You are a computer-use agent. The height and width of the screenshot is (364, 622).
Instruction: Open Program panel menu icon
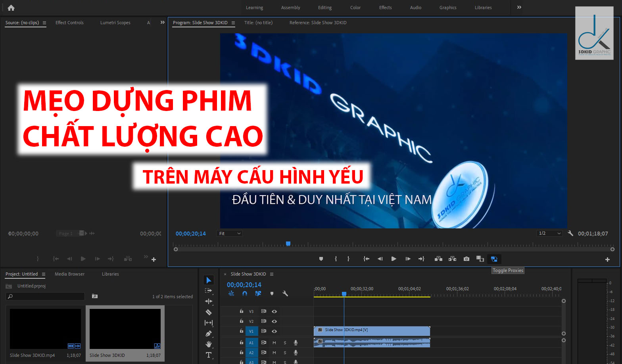(233, 23)
